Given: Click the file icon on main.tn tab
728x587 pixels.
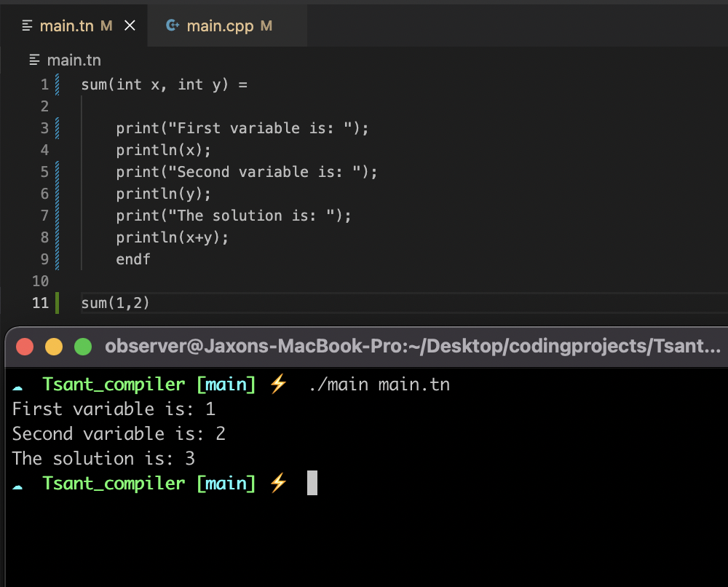Looking at the screenshot, I should tap(28, 25).
